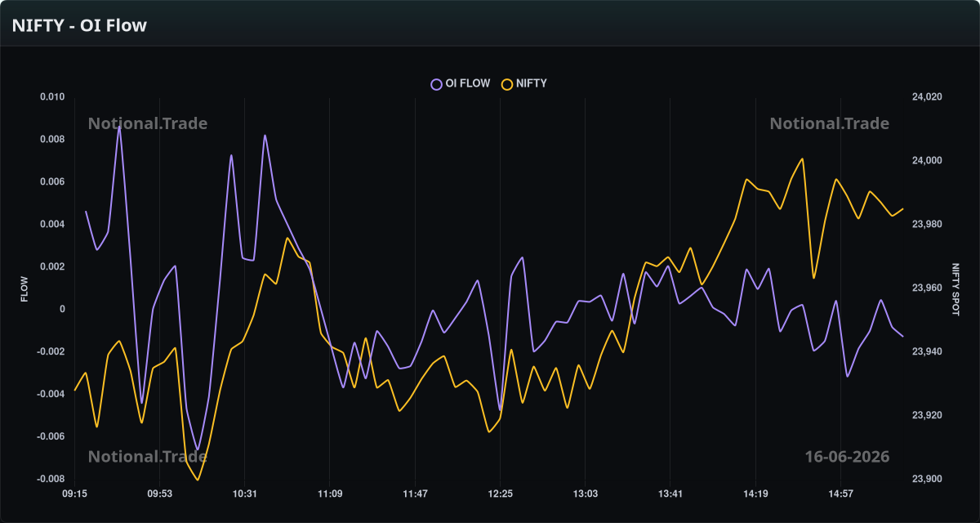The image size is (980, 523).
Task: Click the 0.008 flow axis value
Action: pyautogui.click(x=52, y=140)
